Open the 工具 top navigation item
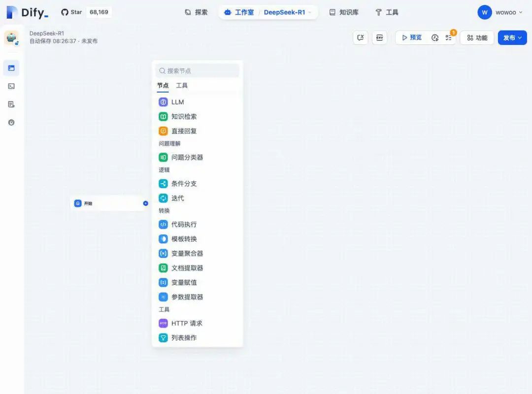The height and width of the screenshot is (394, 532). click(x=387, y=12)
